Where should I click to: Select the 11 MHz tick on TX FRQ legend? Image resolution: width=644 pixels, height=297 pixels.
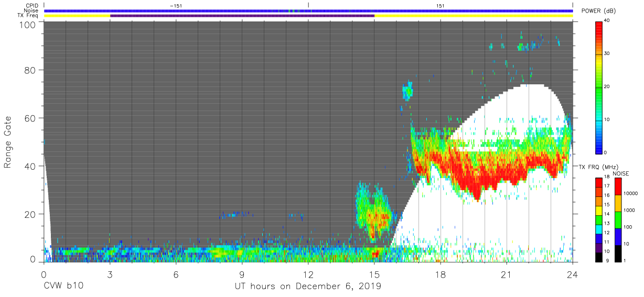pos(607,241)
